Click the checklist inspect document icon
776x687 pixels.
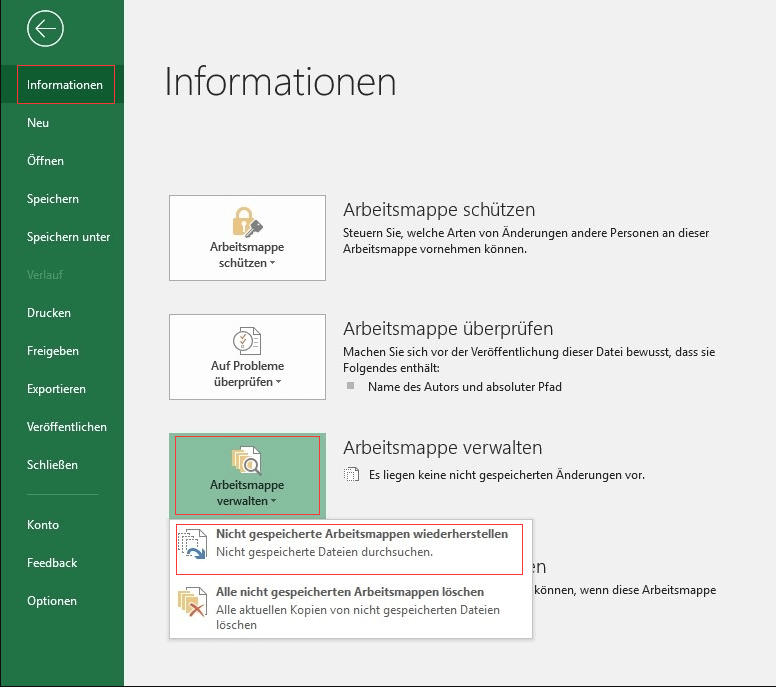click(x=247, y=340)
